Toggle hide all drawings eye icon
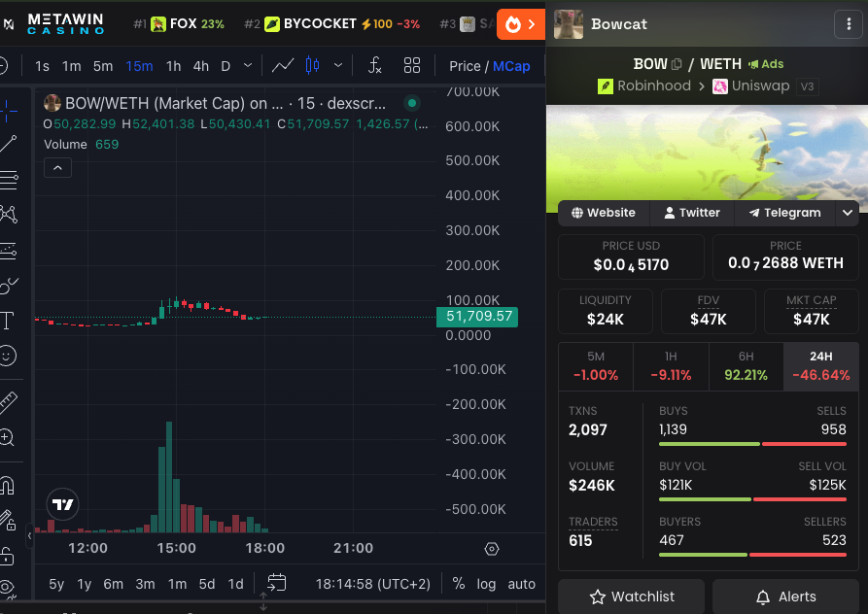The width and height of the screenshot is (868, 614). (7, 588)
